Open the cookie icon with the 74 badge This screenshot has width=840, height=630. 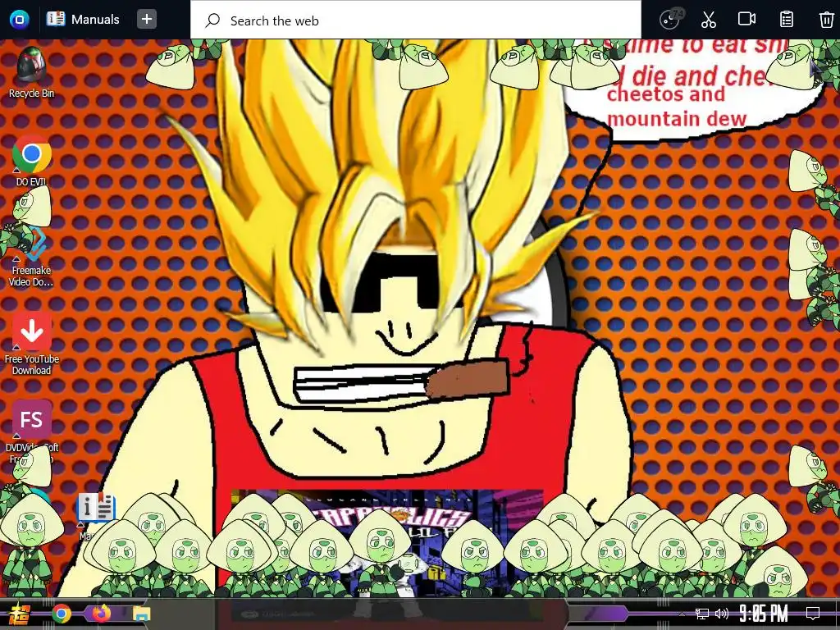671,19
